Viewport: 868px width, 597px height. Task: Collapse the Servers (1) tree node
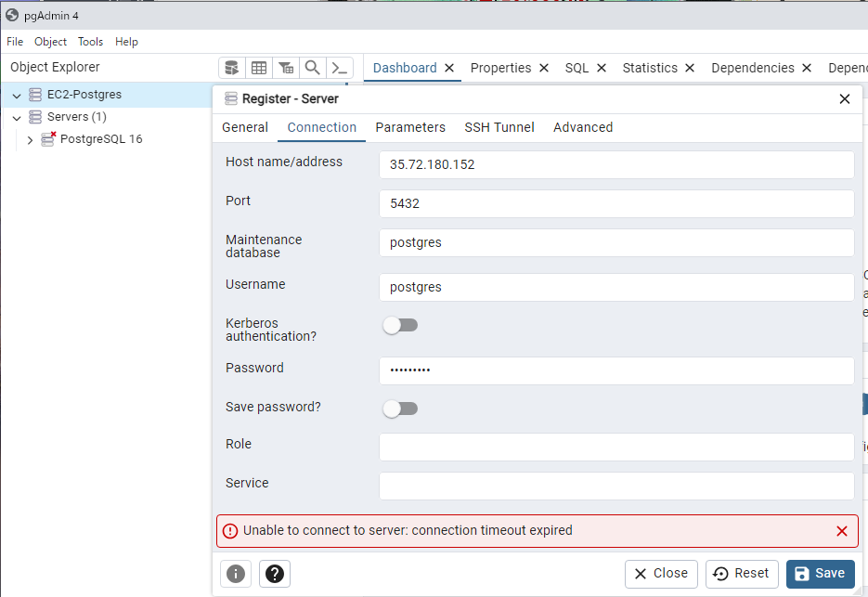tap(17, 118)
